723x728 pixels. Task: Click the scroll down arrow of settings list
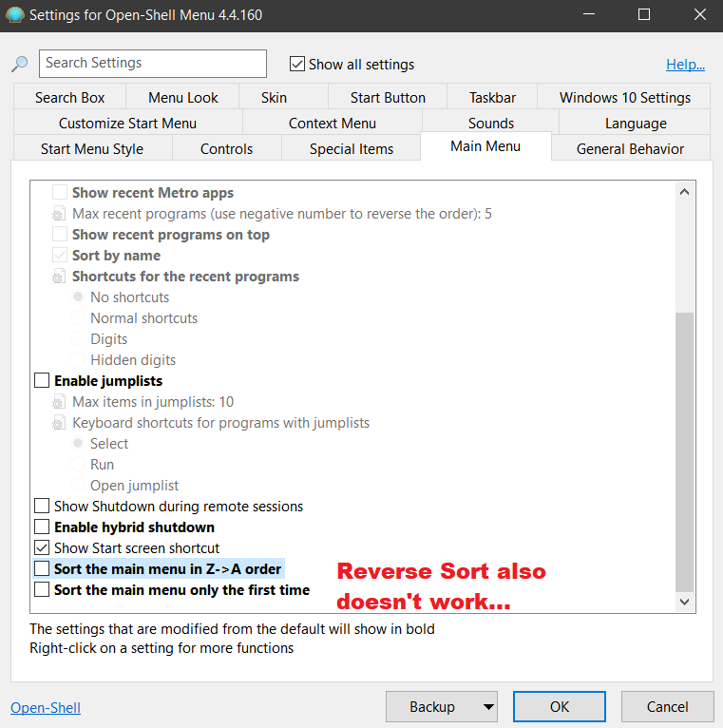tap(684, 602)
